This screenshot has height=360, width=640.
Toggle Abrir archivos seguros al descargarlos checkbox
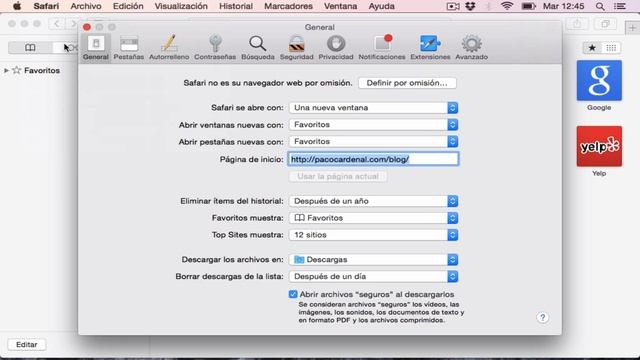[293, 294]
